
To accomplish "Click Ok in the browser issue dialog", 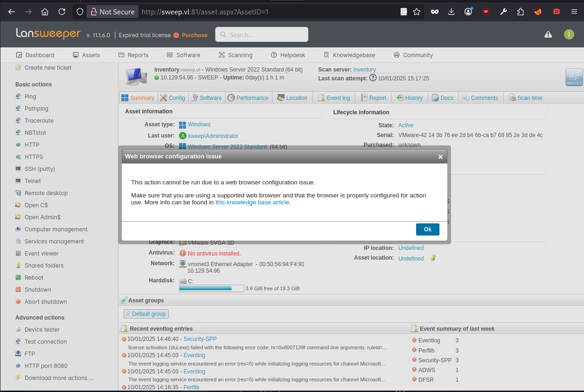I will 427,229.
